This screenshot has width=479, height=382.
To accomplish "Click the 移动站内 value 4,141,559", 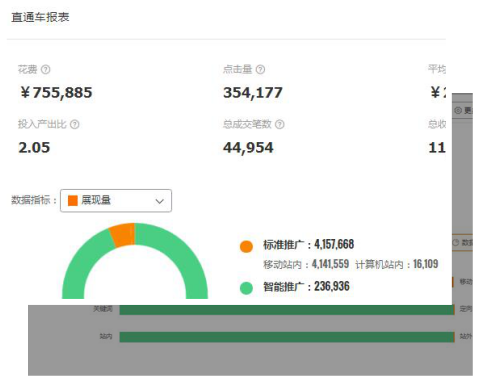I will click(330, 264).
